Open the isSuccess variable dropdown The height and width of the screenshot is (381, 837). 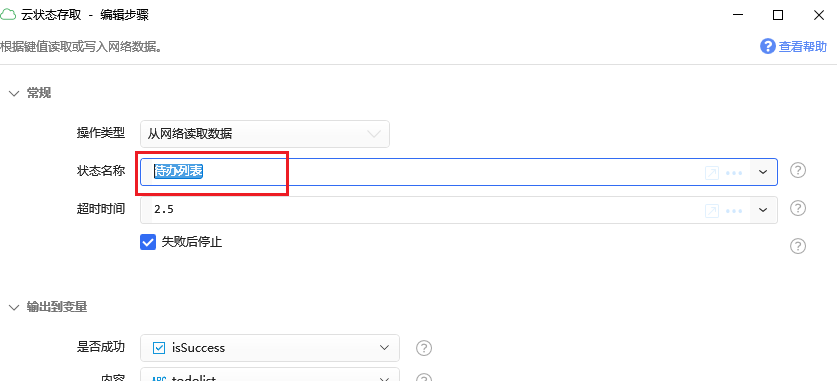click(x=270, y=348)
